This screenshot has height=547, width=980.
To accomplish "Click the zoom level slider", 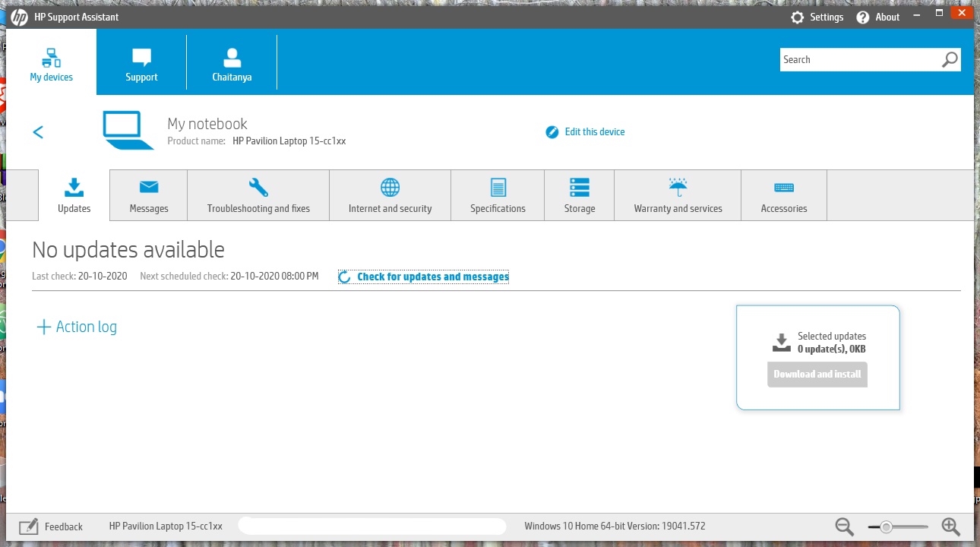I will (x=898, y=526).
